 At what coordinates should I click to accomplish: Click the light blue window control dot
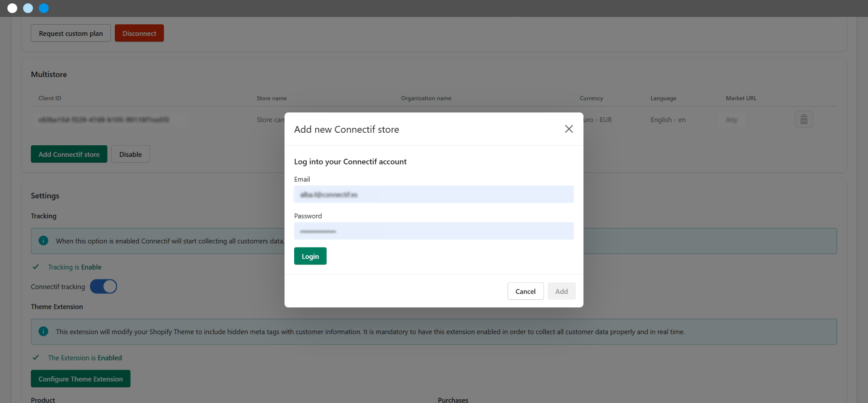tap(28, 8)
